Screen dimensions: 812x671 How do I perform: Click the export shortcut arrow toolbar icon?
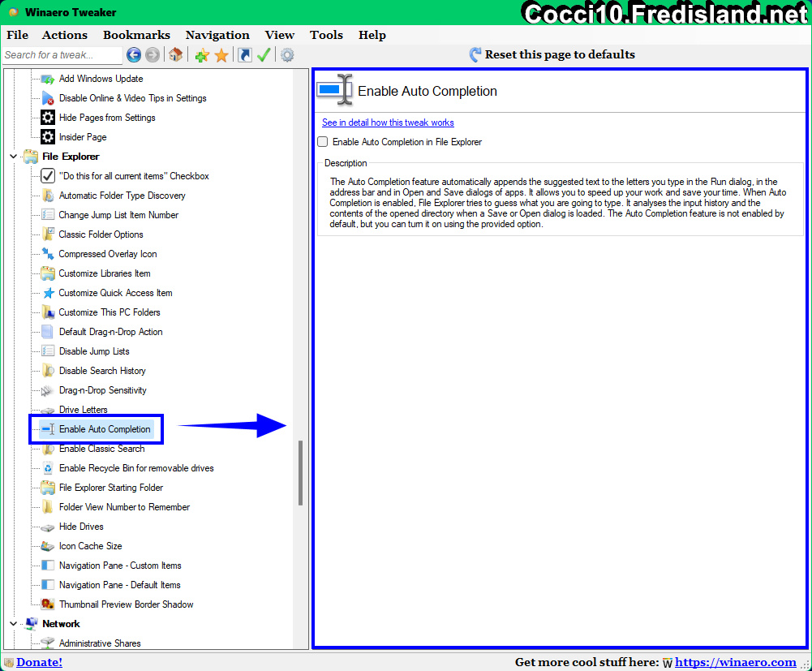245,55
